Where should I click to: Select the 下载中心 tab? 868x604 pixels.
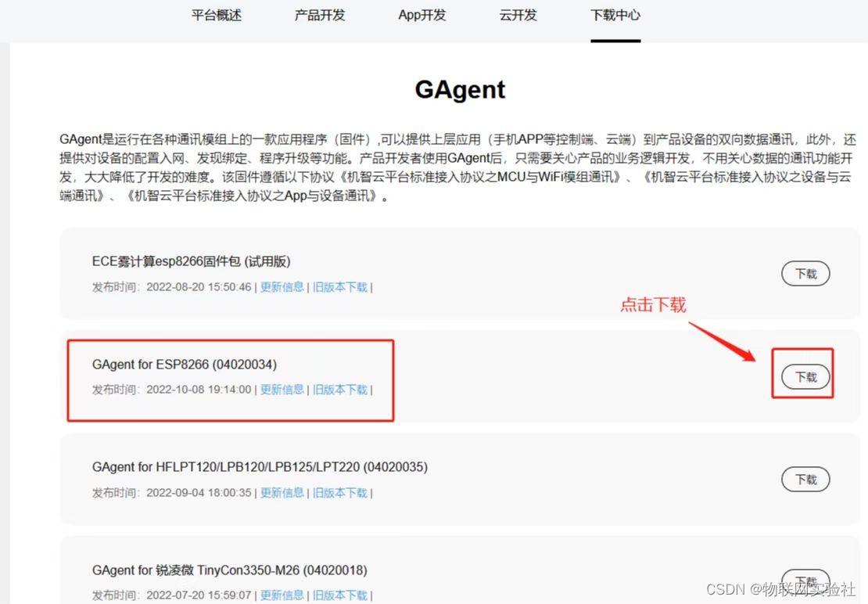pos(615,15)
